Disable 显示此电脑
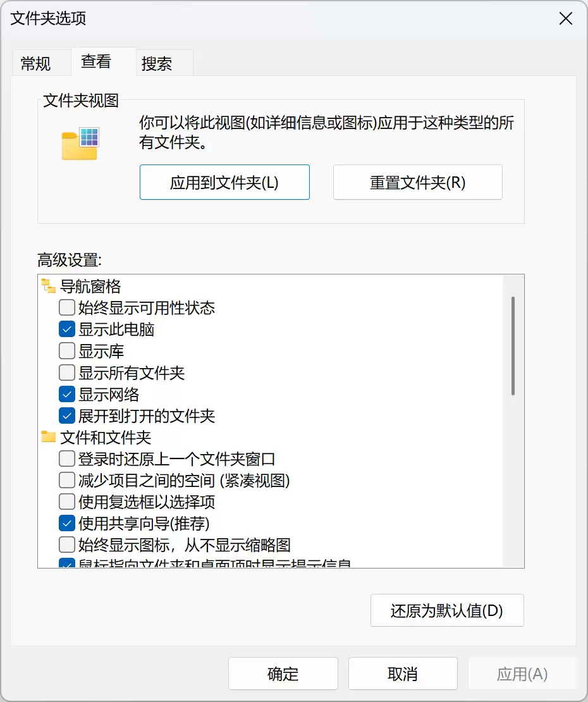The height and width of the screenshot is (702, 588). point(66,329)
